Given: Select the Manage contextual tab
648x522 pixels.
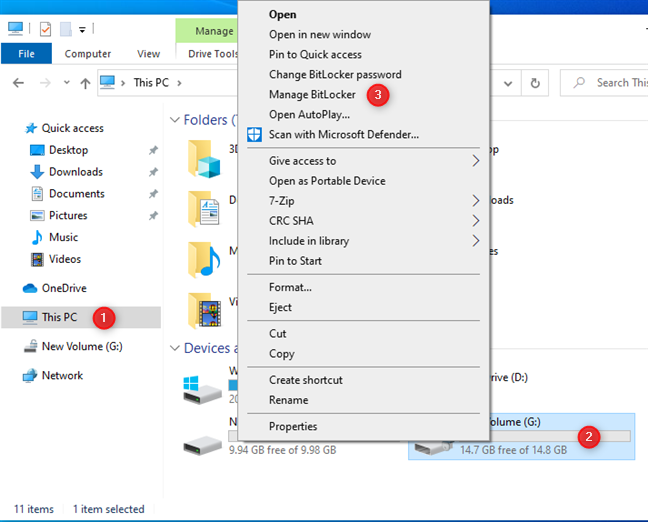Looking at the screenshot, I should (207, 31).
